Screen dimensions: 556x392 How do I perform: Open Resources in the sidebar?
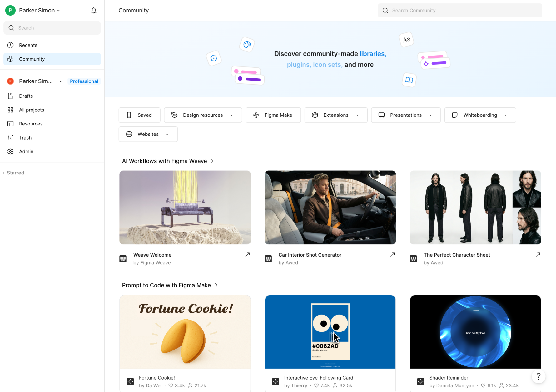(52, 124)
